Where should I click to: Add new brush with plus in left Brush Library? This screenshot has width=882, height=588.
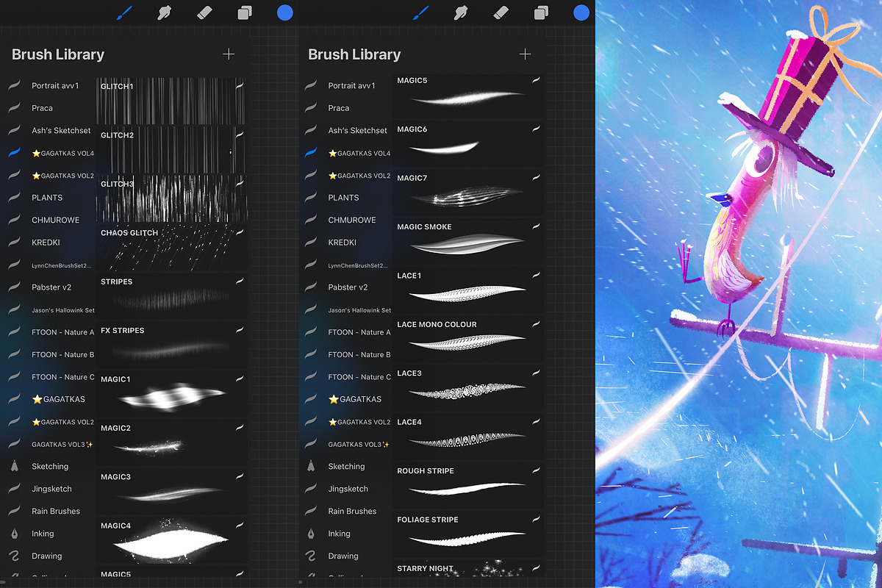[x=229, y=54]
